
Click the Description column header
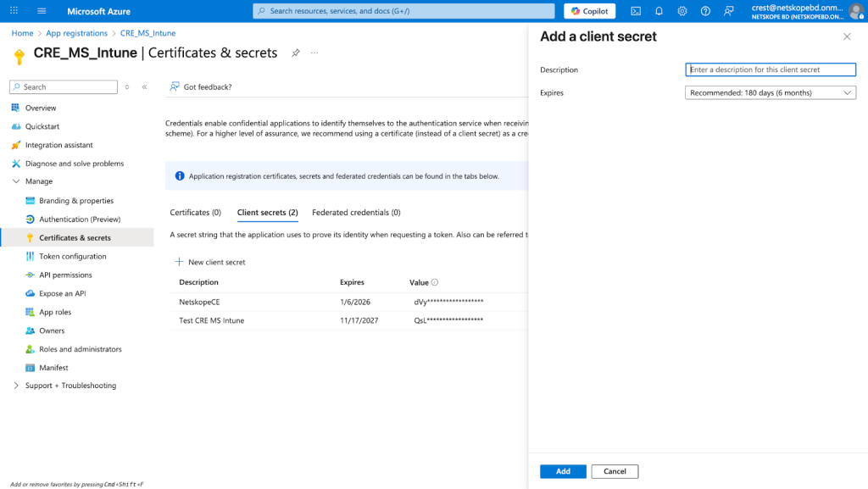pyautogui.click(x=198, y=282)
